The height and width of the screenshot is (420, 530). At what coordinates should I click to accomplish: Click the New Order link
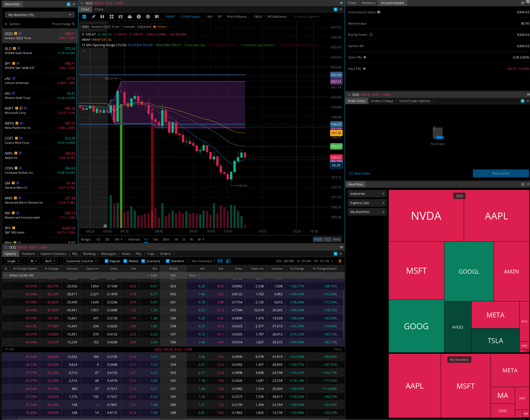point(362,173)
